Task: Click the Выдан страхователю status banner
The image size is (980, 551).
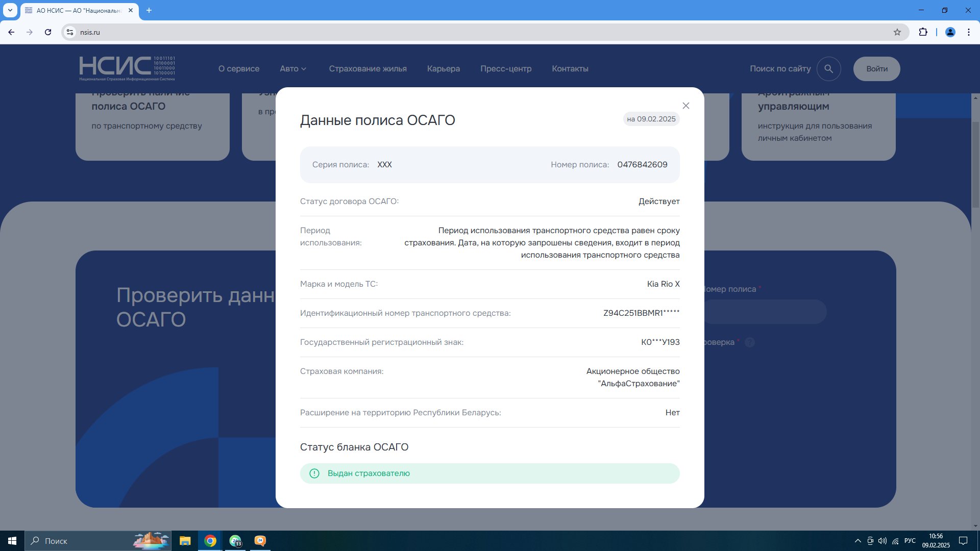Action: click(x=489, y=473)
